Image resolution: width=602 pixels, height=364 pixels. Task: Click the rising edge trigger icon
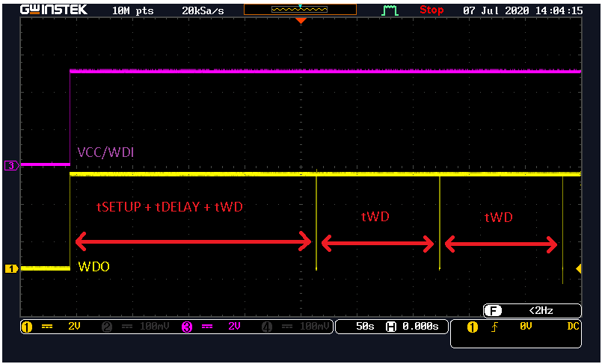[x=495, y=327]
